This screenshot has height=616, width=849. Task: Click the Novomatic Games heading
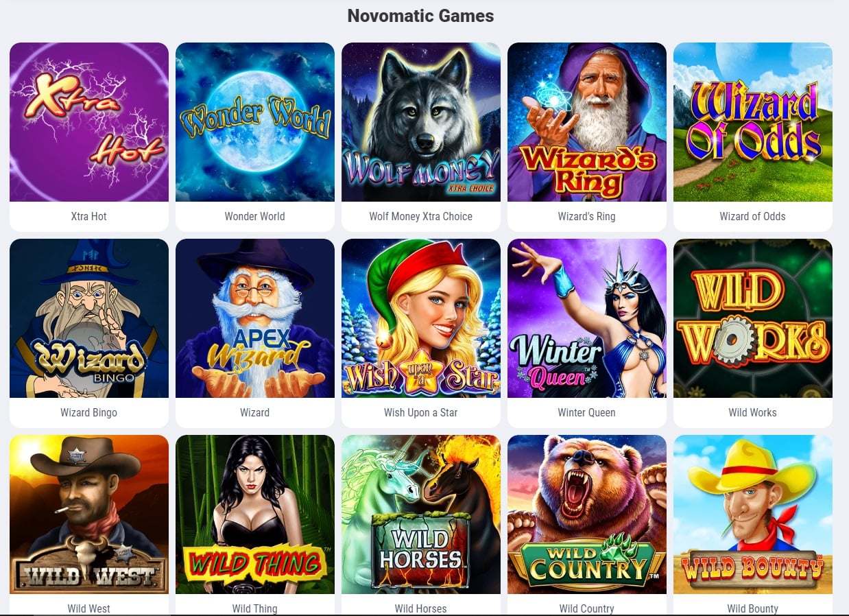coord(420,16)
